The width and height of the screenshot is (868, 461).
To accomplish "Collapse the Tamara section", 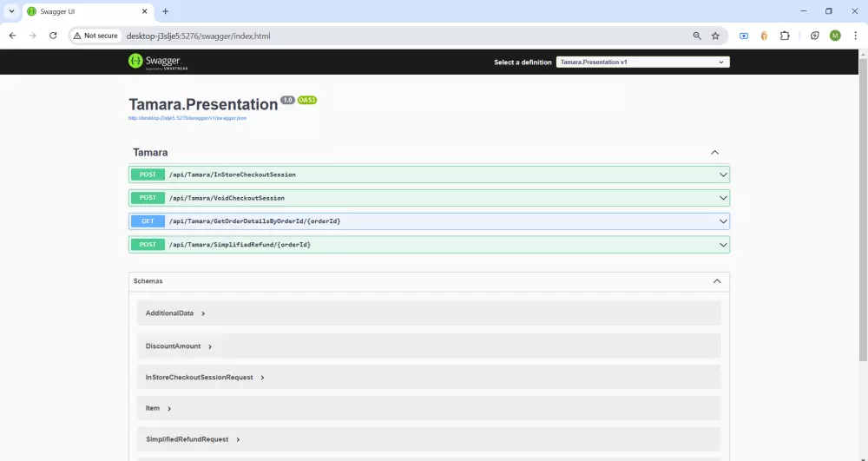I will (714, 152).
